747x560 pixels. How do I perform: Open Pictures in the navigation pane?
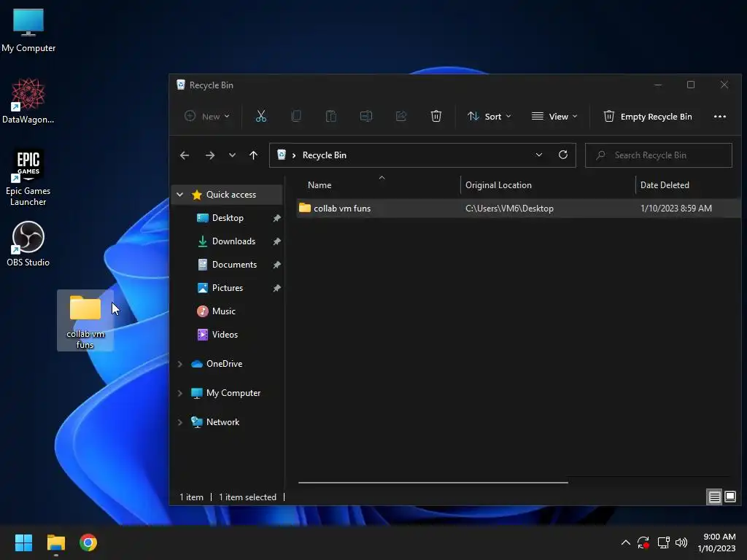pos(228,288)
